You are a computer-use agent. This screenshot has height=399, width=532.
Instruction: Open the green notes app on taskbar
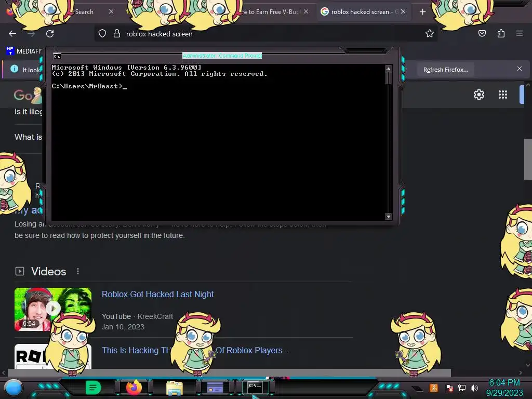(x=93, y=388)
